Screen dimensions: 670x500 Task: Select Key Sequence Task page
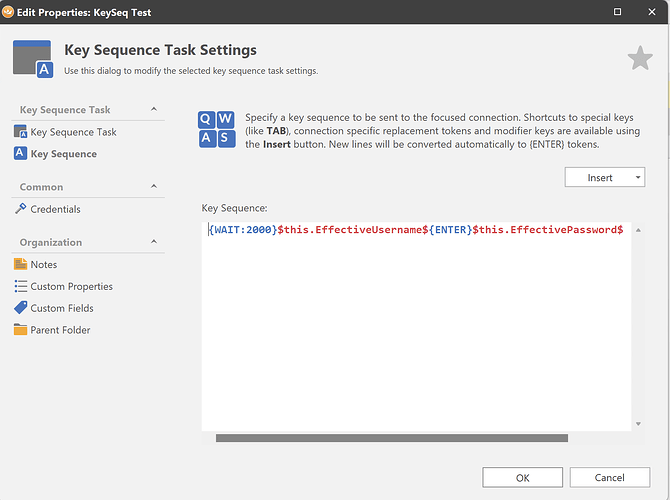point(73,132)
